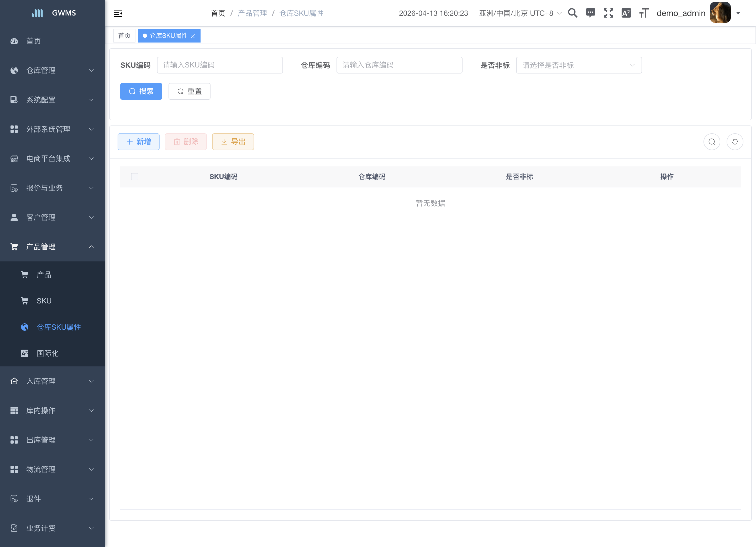Expand the 报价与业务 sidebar menu
The image size is (756, 547).
click(x=52, y=188)
